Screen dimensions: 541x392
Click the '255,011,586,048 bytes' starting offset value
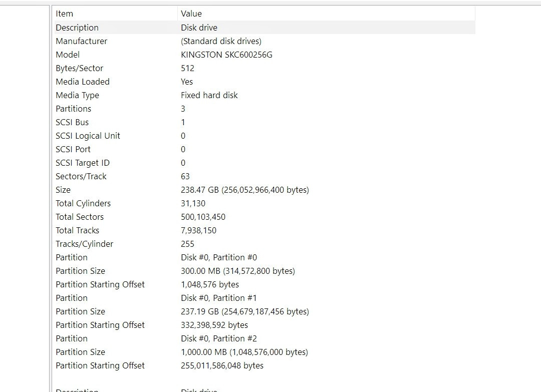[x=222, y=365]
